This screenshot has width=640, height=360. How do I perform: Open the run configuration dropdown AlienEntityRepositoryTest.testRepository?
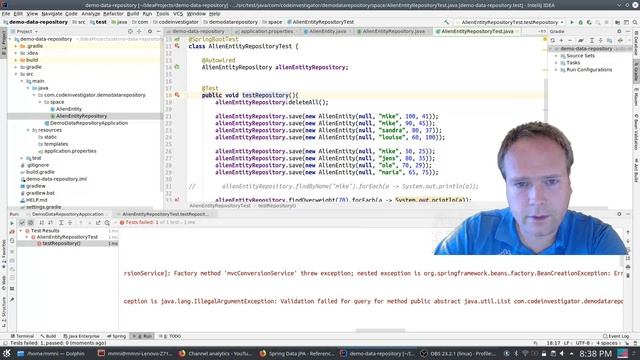point(510,22)
